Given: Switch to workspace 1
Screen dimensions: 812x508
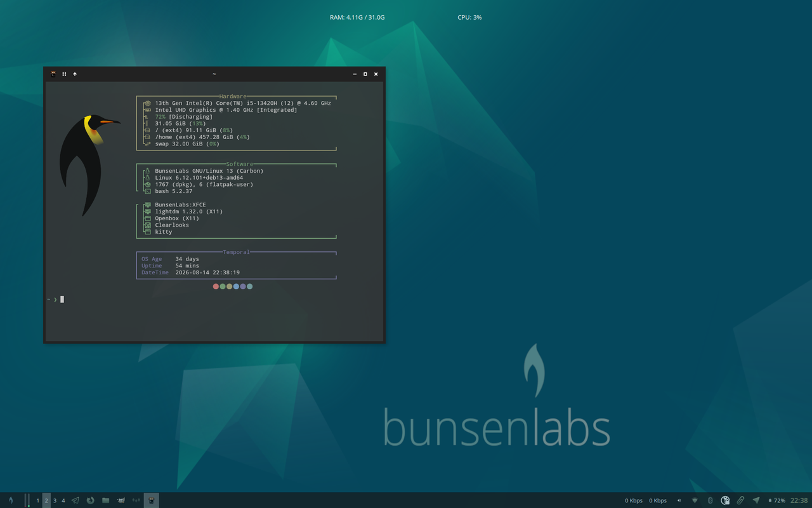Looking at the screenshot, I should 37,500.
